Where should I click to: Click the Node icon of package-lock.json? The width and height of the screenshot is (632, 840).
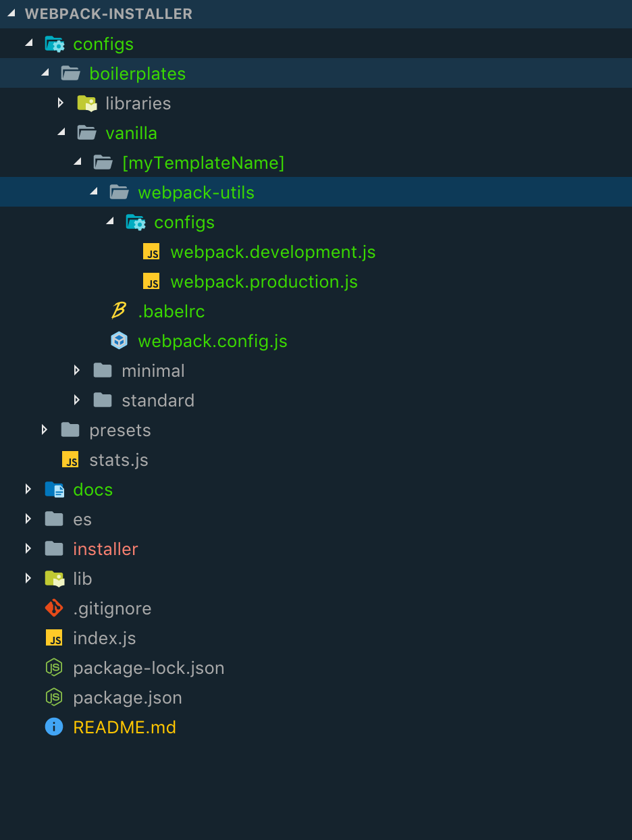(x=54, y=668)
